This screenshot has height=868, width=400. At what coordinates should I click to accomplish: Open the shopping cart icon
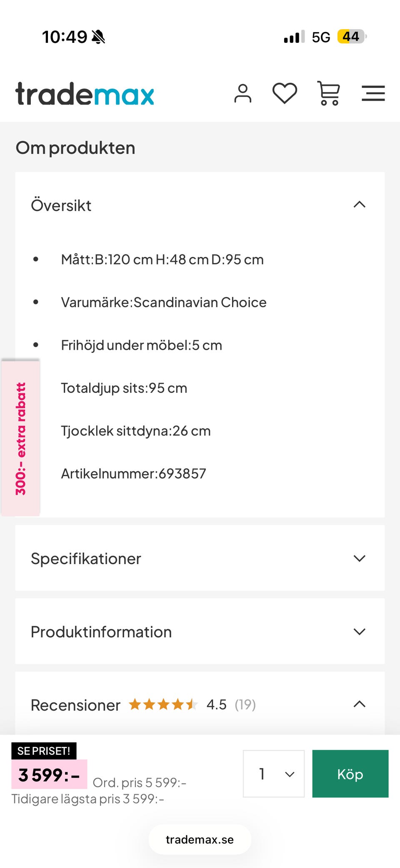coord(329,93)
